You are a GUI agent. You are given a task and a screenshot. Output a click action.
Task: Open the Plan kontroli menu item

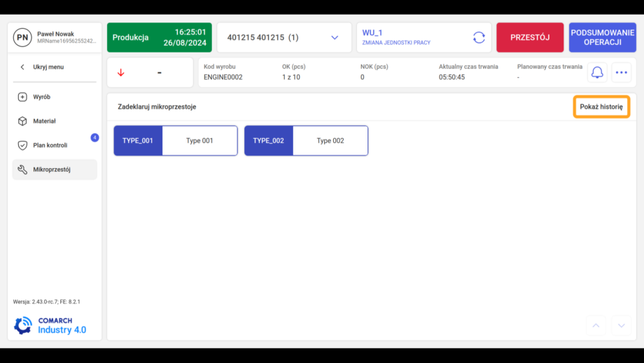[x=55, y=146]
